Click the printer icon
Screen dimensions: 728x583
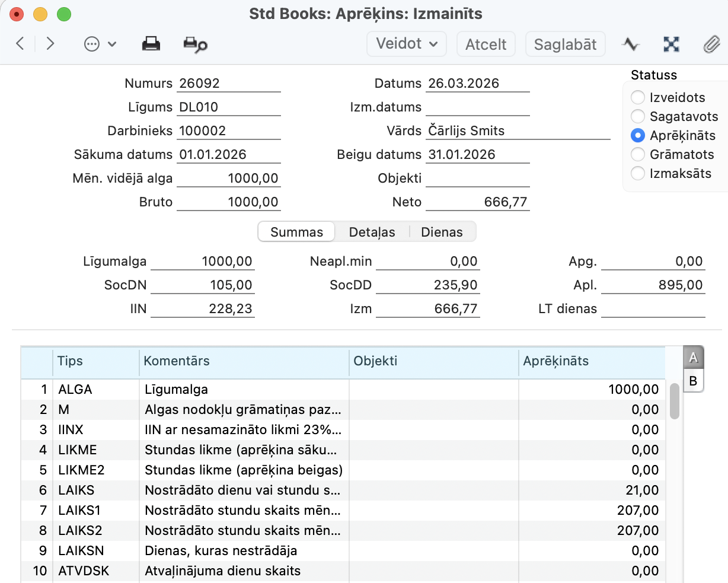coord(151,44)
